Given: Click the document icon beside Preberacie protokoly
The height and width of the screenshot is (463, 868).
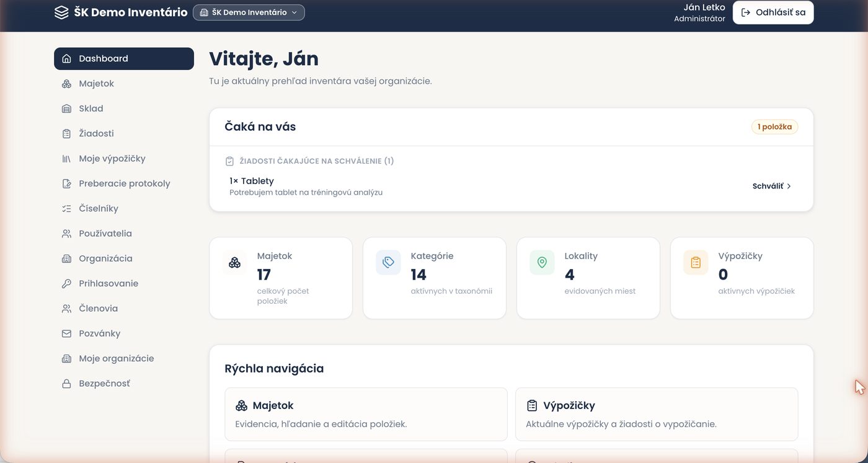Looking at the screenshot, I should coord(66,183).
